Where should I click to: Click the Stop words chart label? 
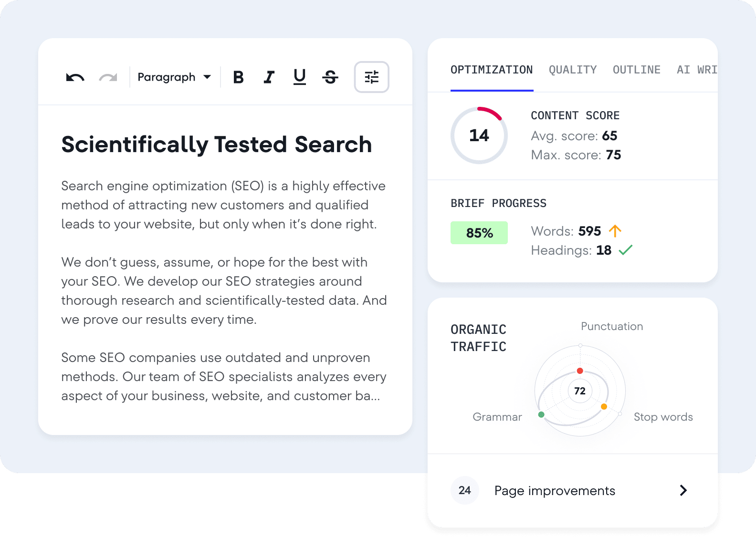point(663,417)
